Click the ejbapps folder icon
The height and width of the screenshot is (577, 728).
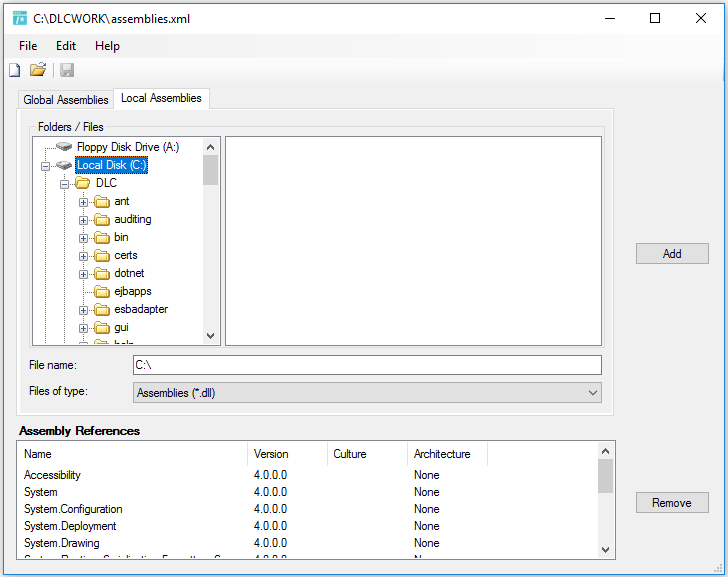(102, 292)
